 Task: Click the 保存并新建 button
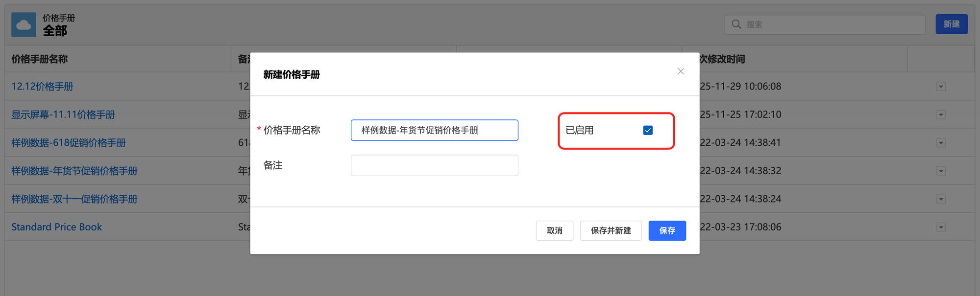[611, 230]
